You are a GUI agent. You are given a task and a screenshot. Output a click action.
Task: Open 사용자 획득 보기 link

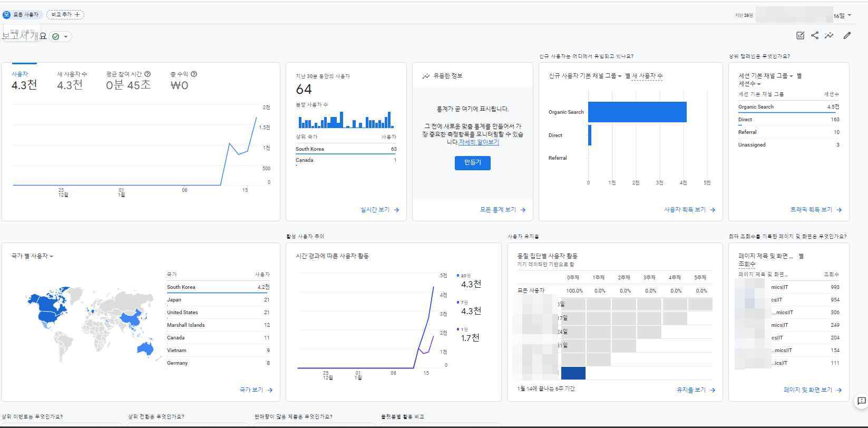pyautogui.click(x=690, y=210)
